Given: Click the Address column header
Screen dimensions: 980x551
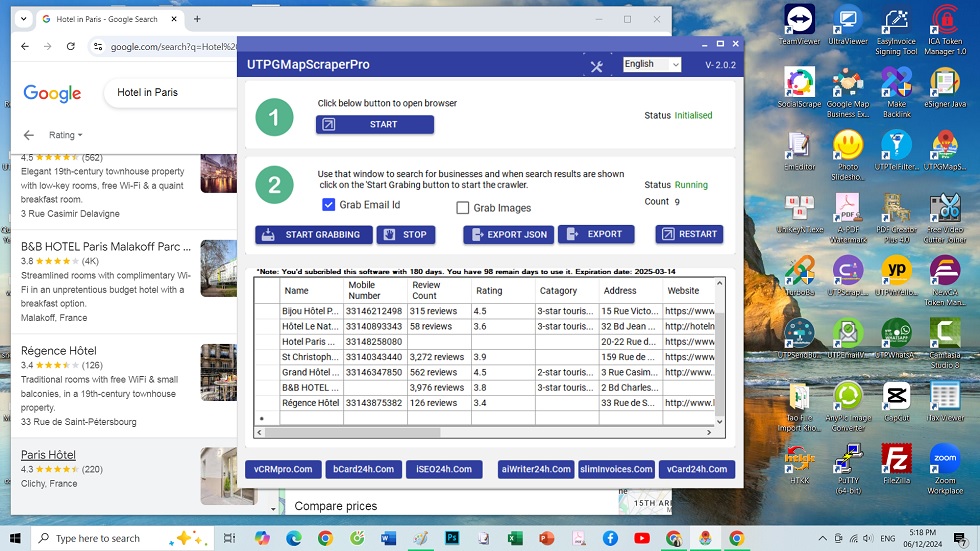Looking at the screenshot, I should click(620, 291).
